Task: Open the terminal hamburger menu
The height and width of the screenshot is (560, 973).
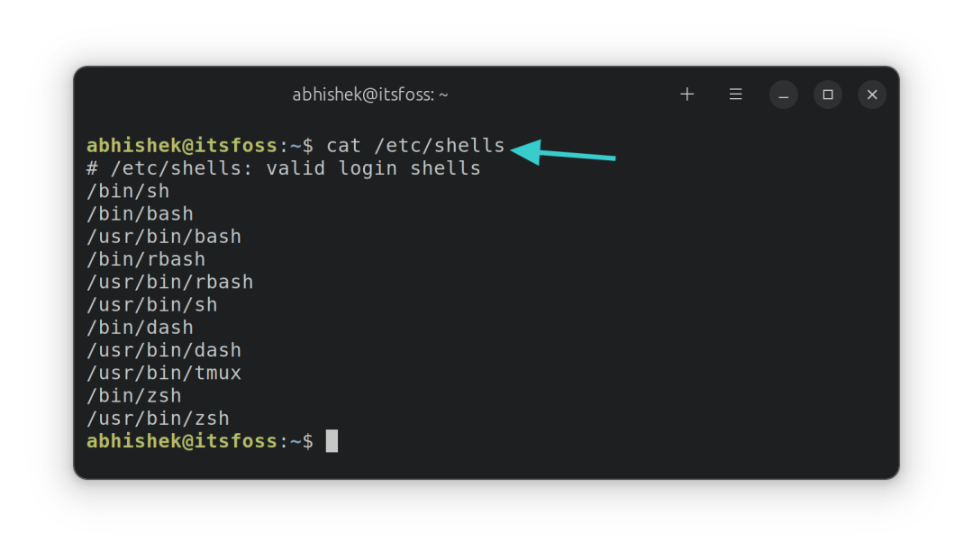Action: [x=736, y=95]
